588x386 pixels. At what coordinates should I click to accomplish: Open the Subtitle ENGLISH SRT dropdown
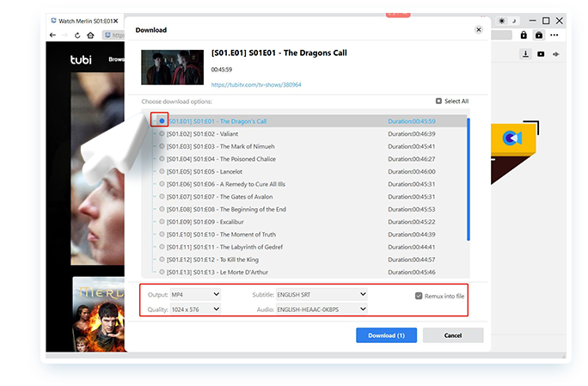(x=322, y=295)
